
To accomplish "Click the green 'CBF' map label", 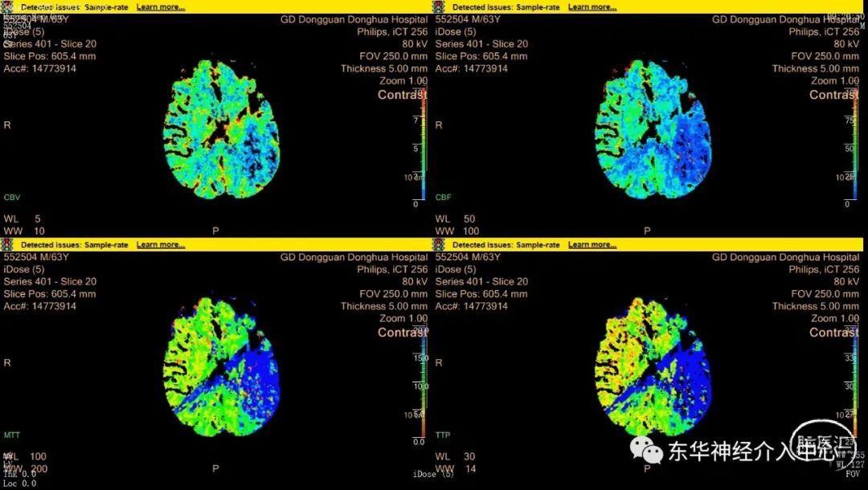I will tap(443, 198).
